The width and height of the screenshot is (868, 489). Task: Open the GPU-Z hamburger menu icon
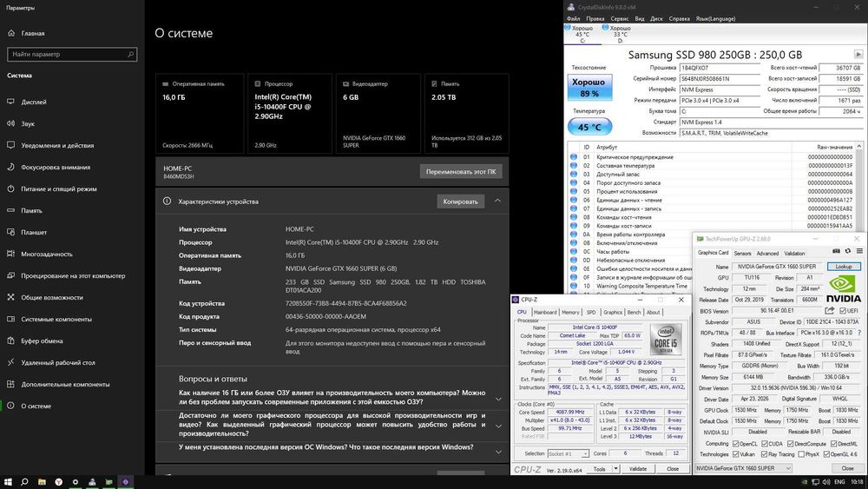(x=859, y=251)
